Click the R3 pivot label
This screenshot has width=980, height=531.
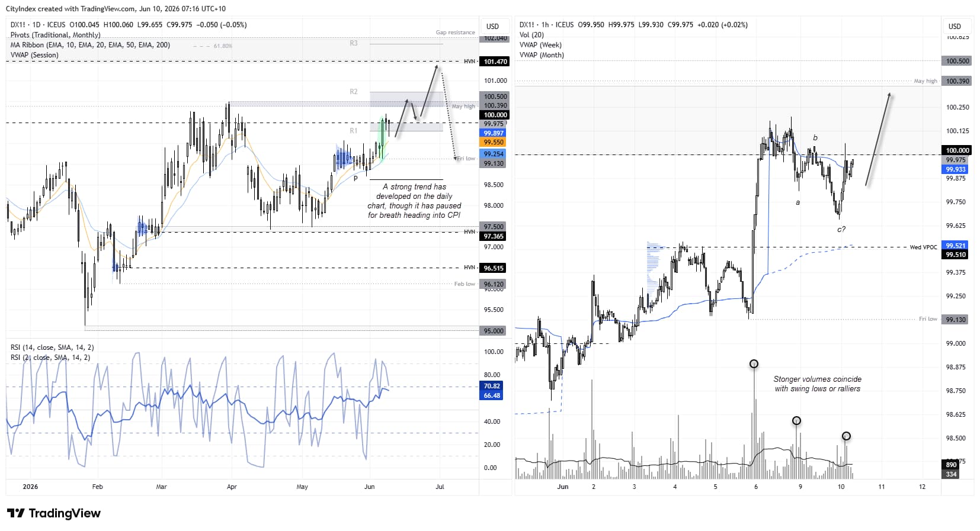click(354, 43)
